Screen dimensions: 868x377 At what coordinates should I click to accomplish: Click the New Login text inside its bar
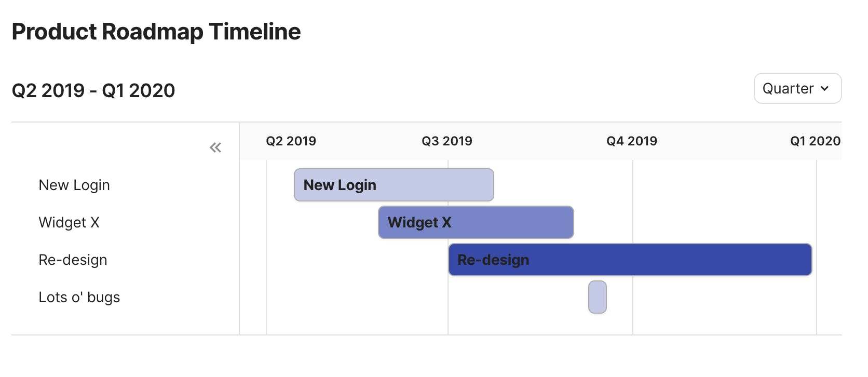[x=340, y=185]
